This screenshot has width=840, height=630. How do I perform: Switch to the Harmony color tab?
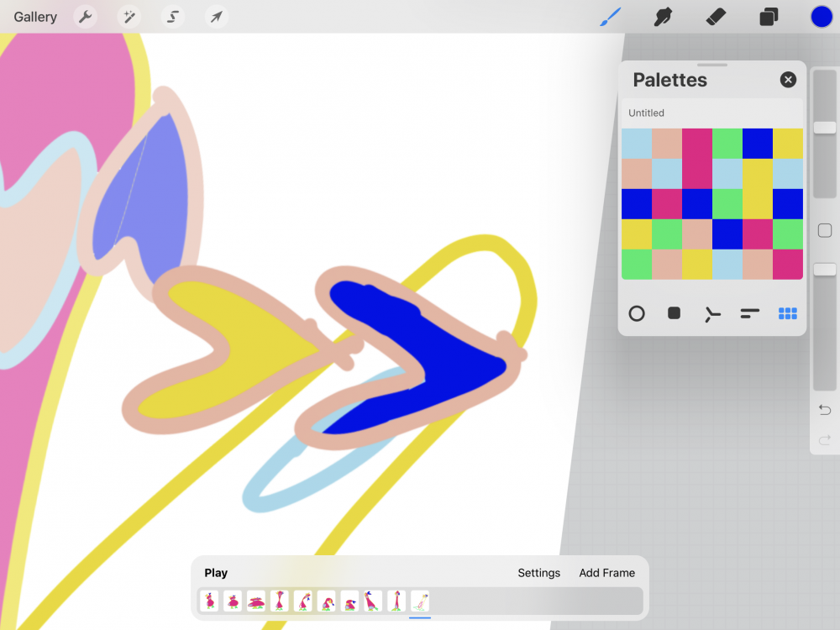712,313
